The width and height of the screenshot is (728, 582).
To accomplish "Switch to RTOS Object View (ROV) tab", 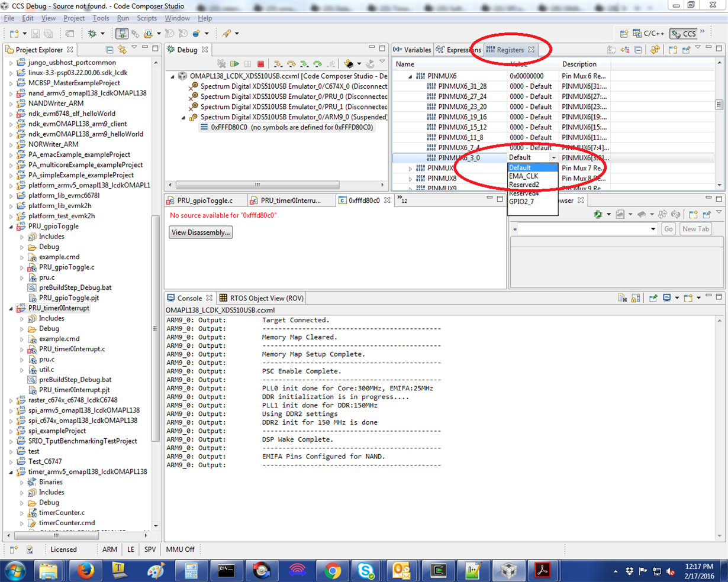I will pos(261,298).
